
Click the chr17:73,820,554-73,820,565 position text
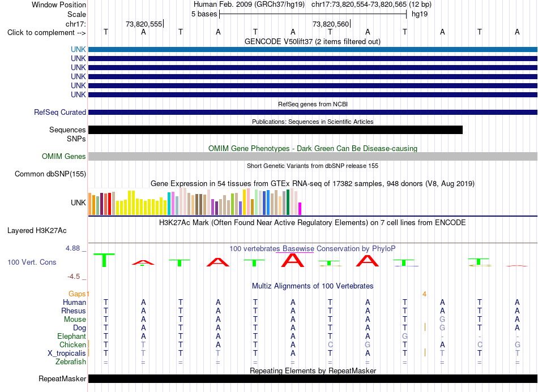click(x=359, y=5)
